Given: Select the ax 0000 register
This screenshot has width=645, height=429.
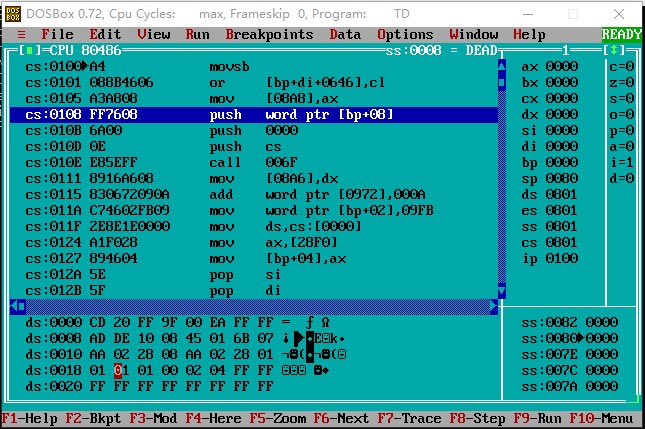Looking at the screenshot, I should pyautogui.click(x=550, y=66).
